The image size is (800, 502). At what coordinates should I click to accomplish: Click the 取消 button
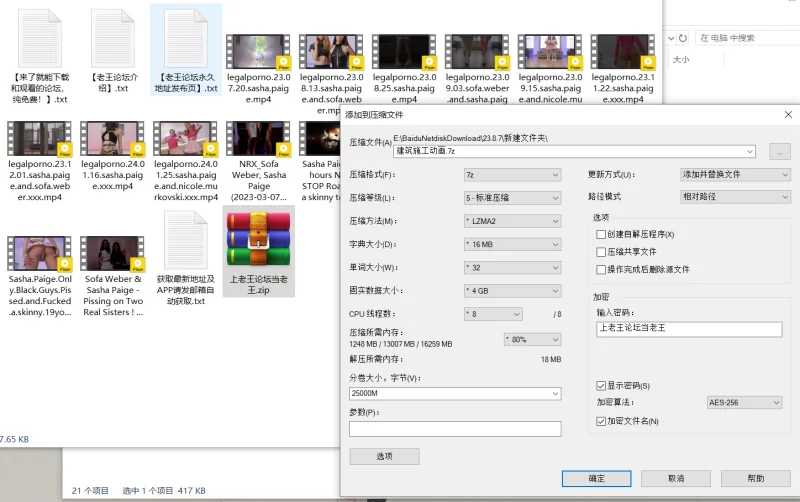pos(676,479)
